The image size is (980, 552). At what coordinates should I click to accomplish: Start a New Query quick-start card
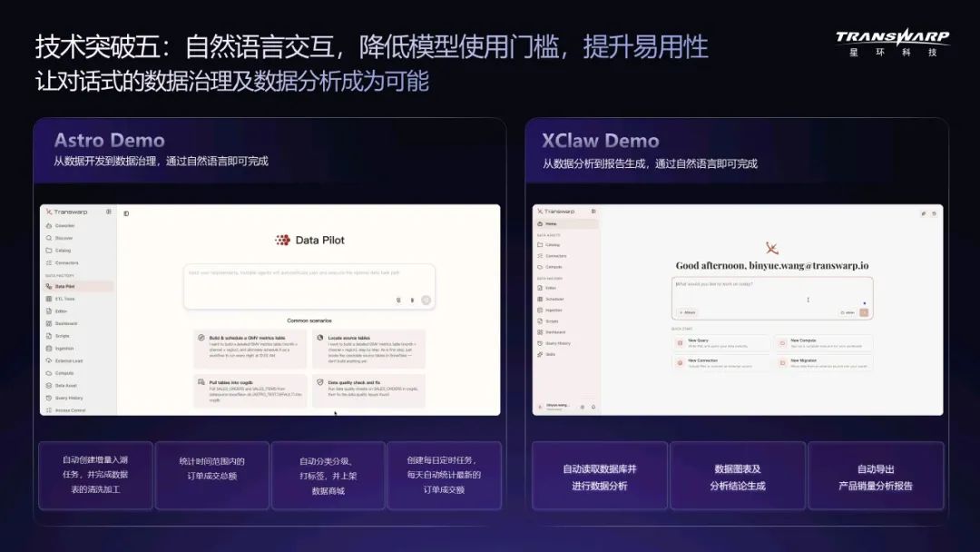coord(721,342)
